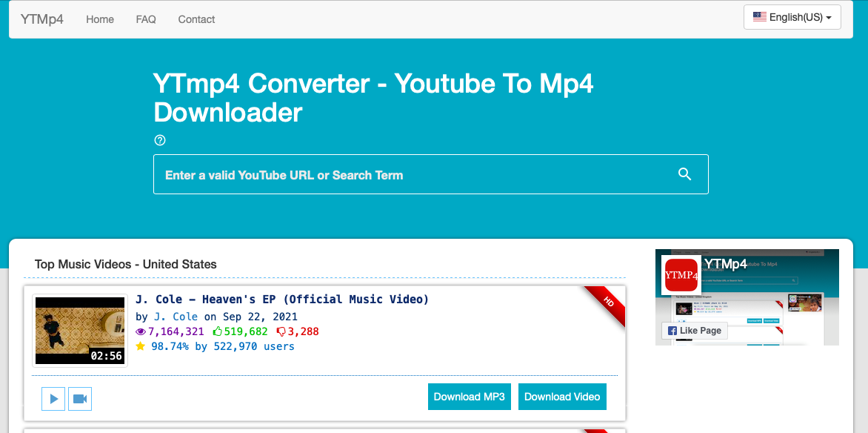This screenshot has width=868, height=433.
Task: Click the magnifier search icon
Action: pos(685,175)
